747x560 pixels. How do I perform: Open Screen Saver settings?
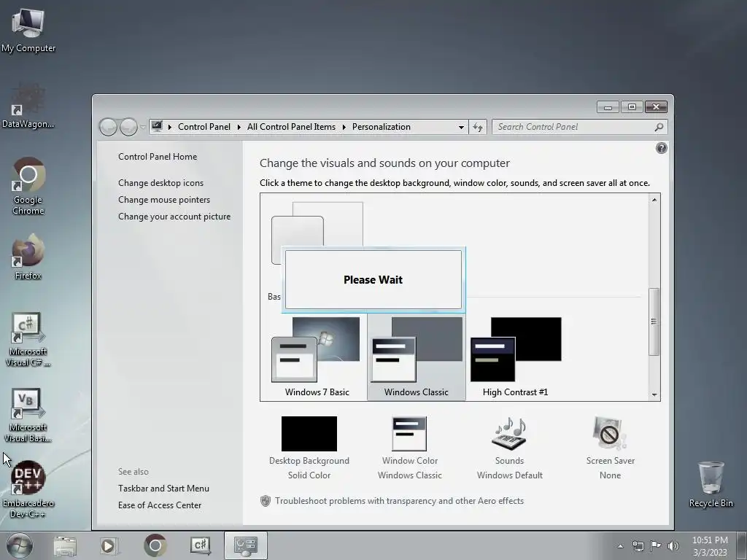[611, 448]
